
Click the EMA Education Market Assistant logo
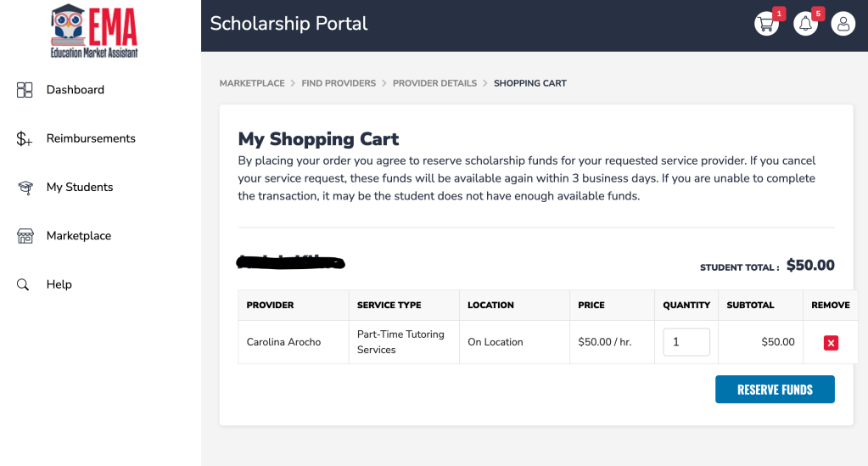click(94, 31)
